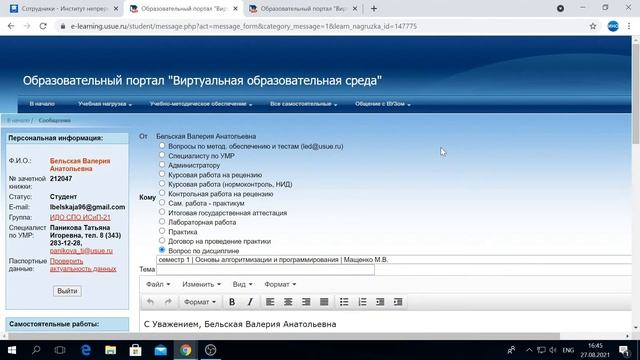Insert numbered list
Viewport: 640px width, 360px height.
point(362,302)
